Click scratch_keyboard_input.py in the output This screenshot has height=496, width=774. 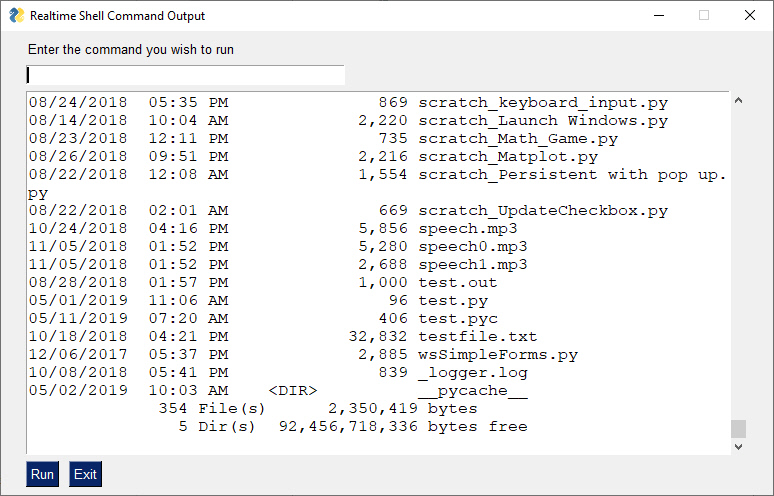pyautogui.click(x=543, y=103)
